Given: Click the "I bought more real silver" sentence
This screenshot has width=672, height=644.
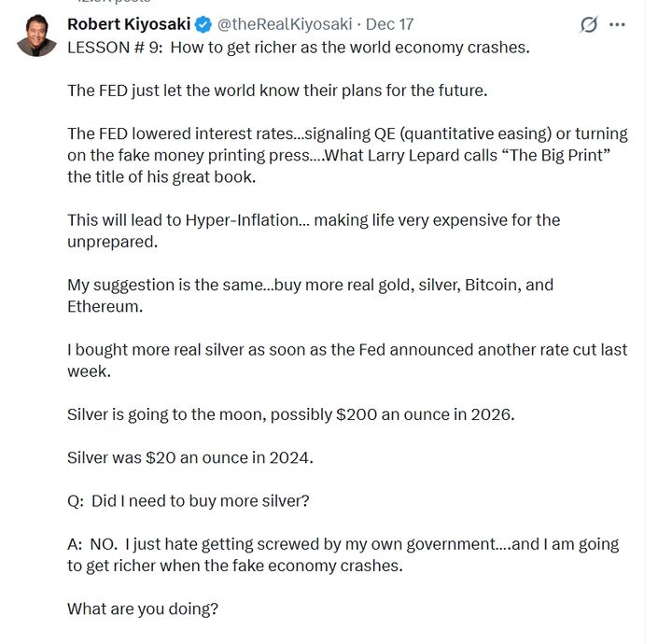Looking at the screenshot, I should (x=346, y=349).
